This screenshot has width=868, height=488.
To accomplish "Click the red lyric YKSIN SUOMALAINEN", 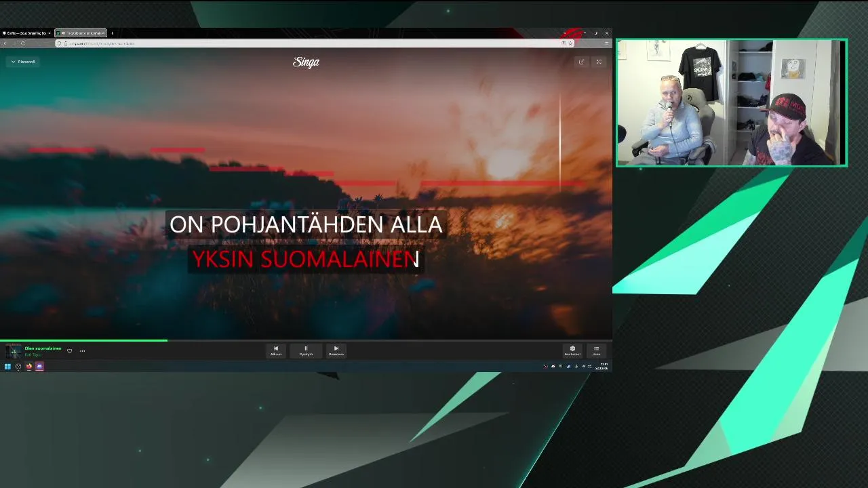I will tap(306, 259).
